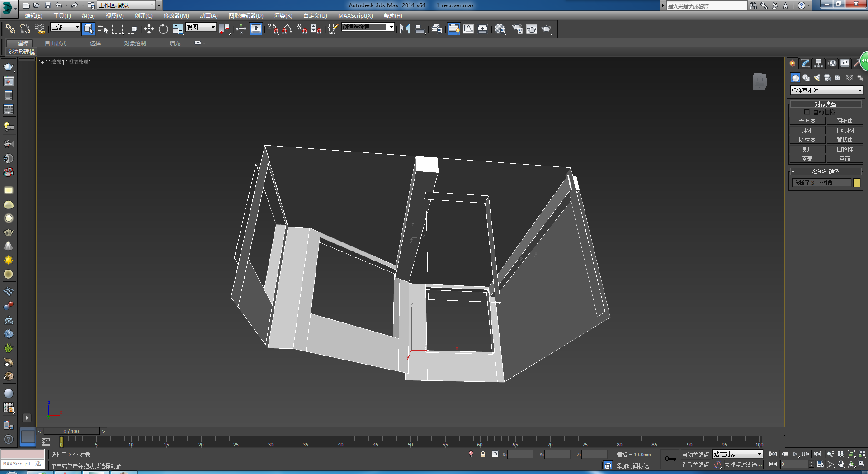This screenshot has width=868, height=474.
Task: Click the Mirror tool icon
Action: [405, 29]
